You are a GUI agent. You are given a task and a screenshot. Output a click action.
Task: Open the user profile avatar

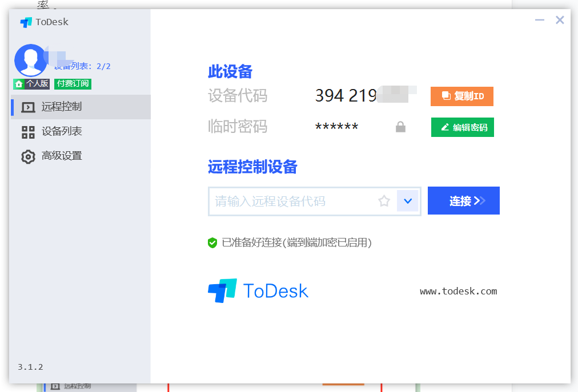point(30,60)
